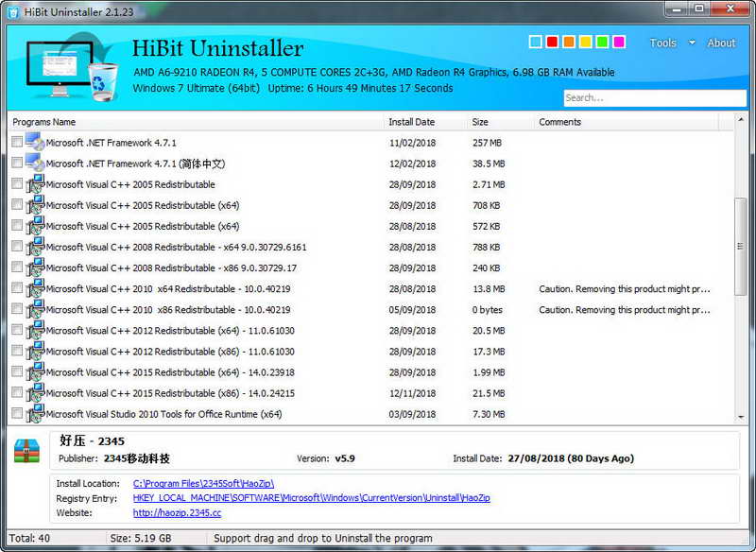Open the HKEY_LOCAL_MACHINE registry entry link

[x=312, y=497]
